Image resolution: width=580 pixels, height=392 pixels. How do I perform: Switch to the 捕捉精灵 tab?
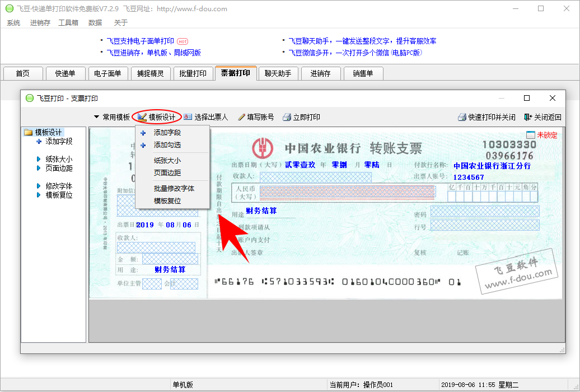151,73
